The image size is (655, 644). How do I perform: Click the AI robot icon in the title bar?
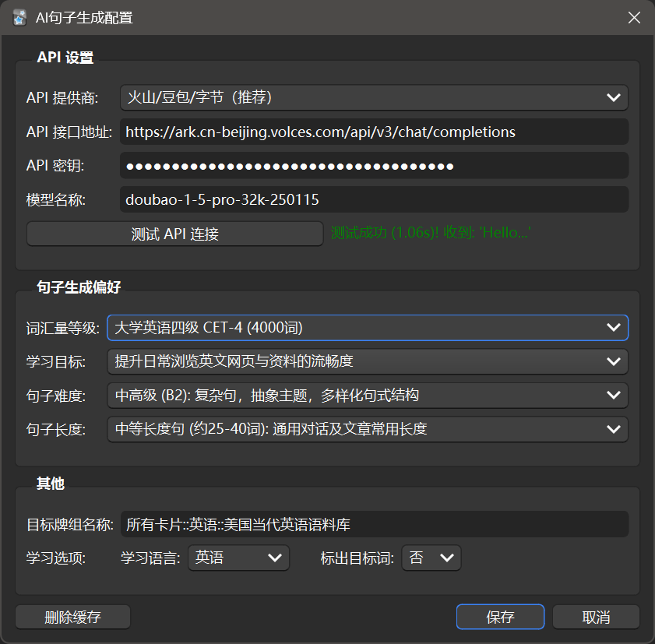(x=19, y=16)
